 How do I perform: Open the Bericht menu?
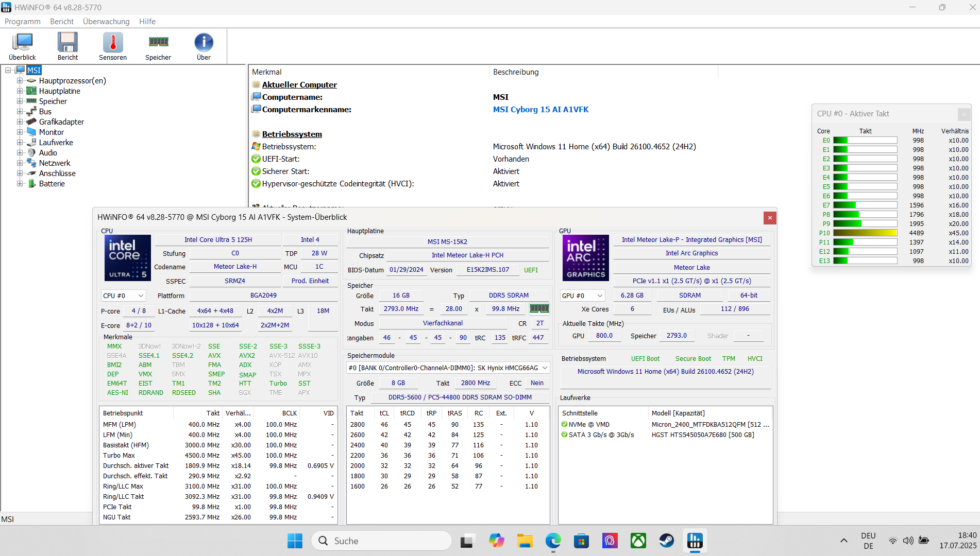click(62, 21)
